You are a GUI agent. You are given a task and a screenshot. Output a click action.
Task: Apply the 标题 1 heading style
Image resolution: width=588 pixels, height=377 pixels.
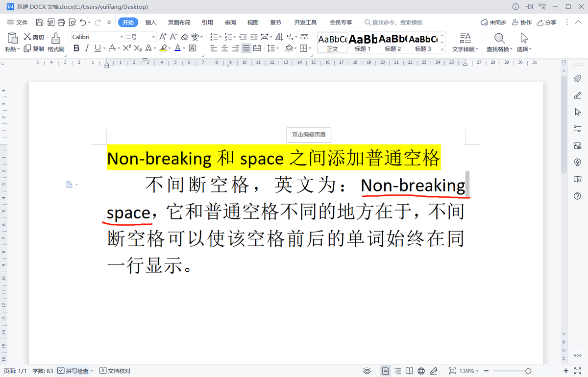(363, 43)
